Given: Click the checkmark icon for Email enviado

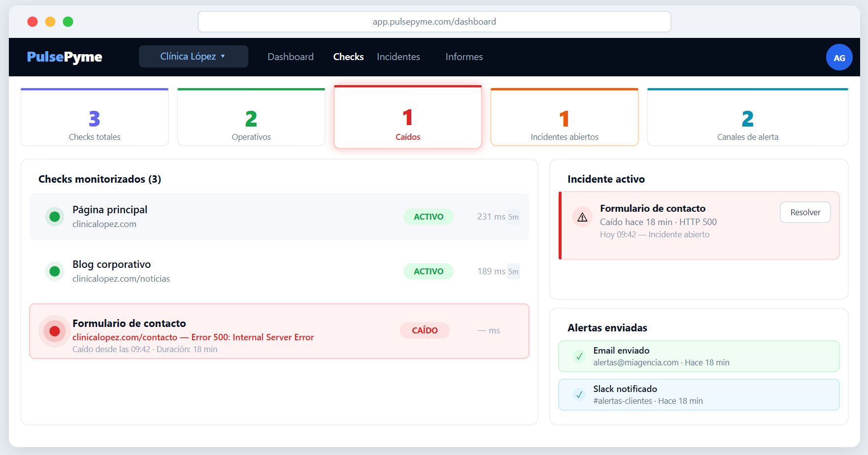Looking at the screenshot, I should pyautogui.click(x=579, y=356).
